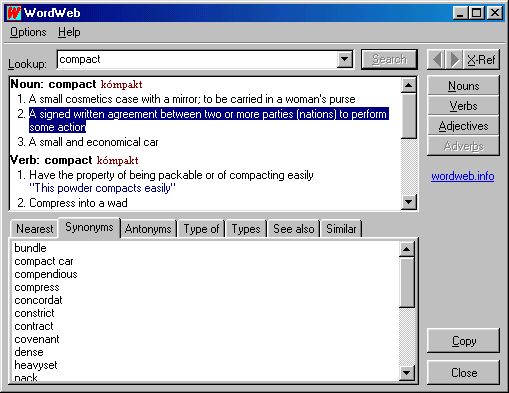The height and width of the screenshot is (393, 509).
Task: Select synonym 'dense'
Action: [x=29, y=352]
